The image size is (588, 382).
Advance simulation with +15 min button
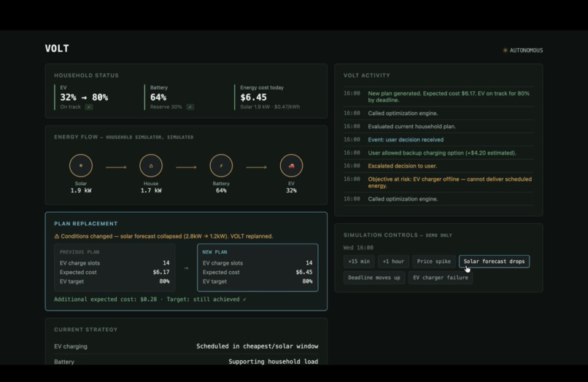tap(359, 261)
